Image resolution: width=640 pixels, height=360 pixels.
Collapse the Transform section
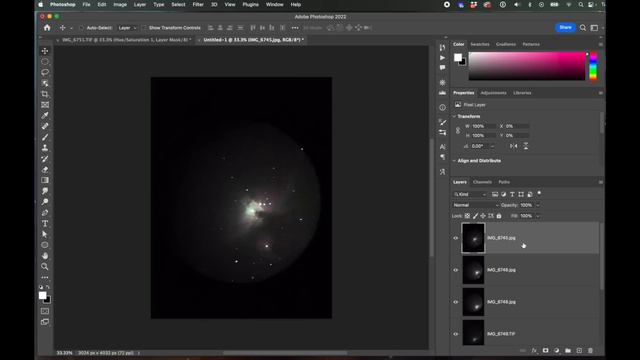454,116
